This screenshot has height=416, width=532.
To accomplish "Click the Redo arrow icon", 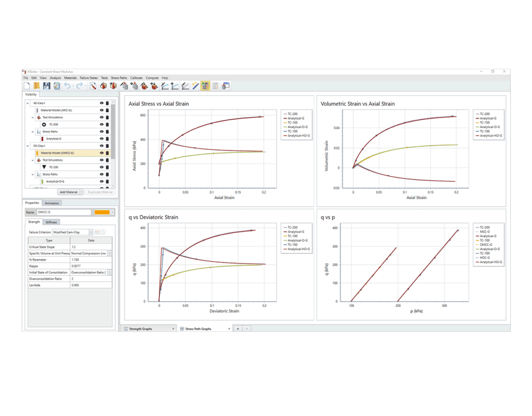I will coord(80,86).
